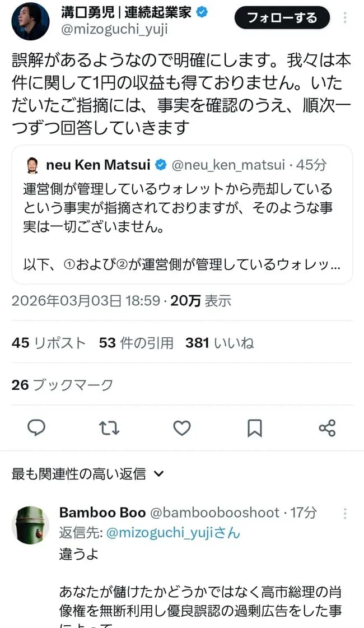Toggle follow by pressing フォローする
This screenshot has width=364, height=628.
click(282, 18)
